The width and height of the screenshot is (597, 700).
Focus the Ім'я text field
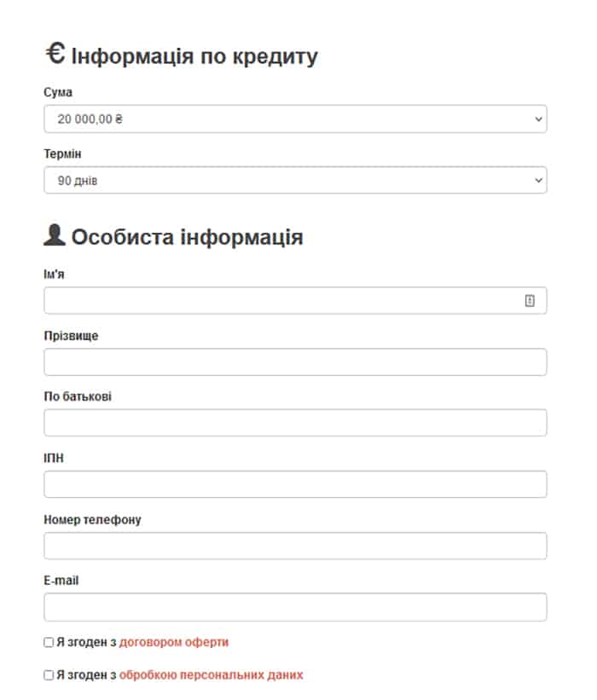point(281,300)
